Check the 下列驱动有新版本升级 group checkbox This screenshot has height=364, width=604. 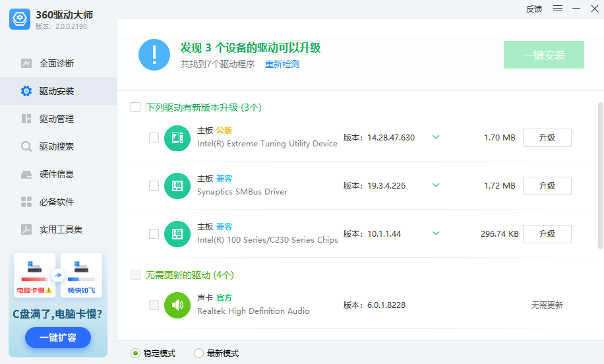[x=136, y=107]
